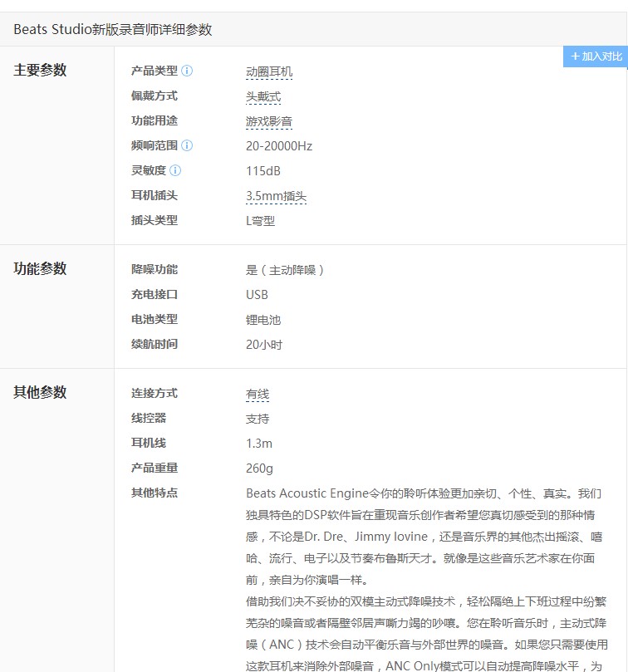
Task: Click the 降噪功能 label
Action: point(155,269)
